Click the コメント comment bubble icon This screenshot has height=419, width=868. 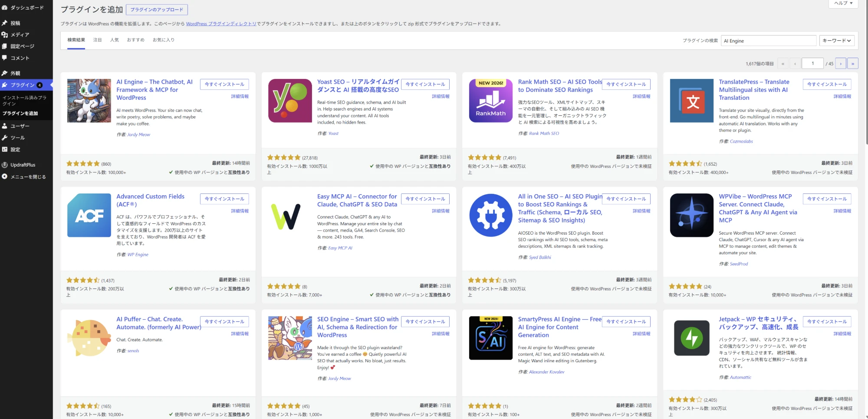[5, 58]
